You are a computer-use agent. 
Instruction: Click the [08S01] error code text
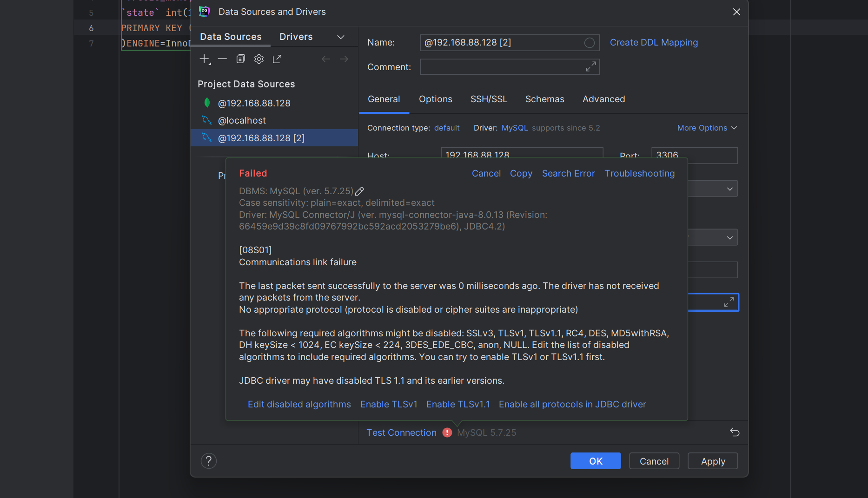click(255, 250)
